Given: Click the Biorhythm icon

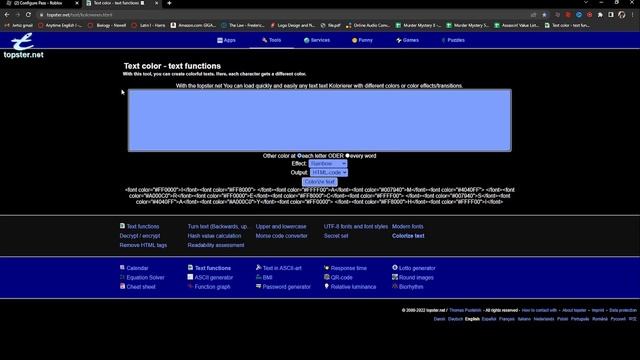Looking at the screenshot, I should pyautogui.click(x=395, y=286).
